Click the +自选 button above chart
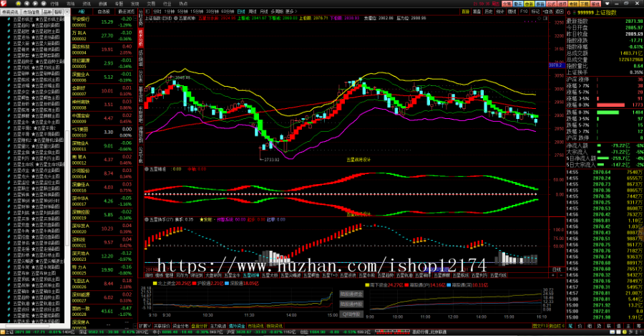Screen dimensions: 644x336 point(548,11)
